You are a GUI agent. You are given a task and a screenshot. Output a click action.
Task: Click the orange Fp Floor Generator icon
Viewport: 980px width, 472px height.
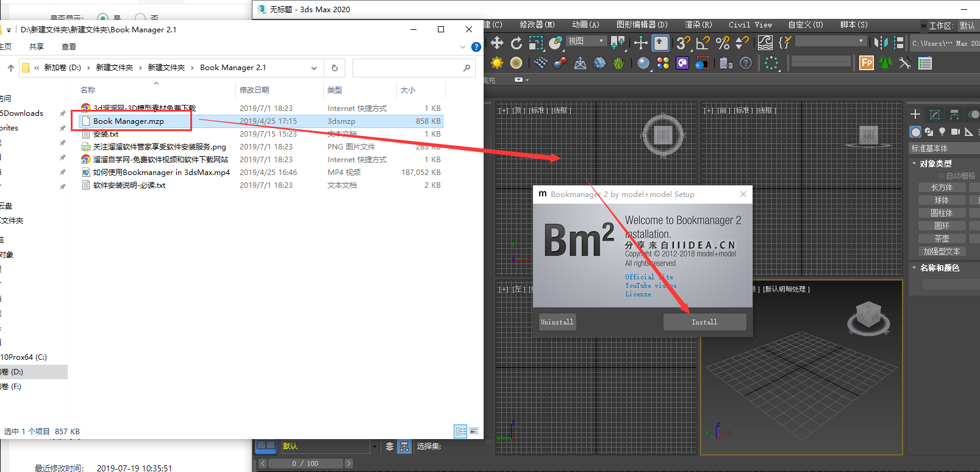click(x=867, y=63)
